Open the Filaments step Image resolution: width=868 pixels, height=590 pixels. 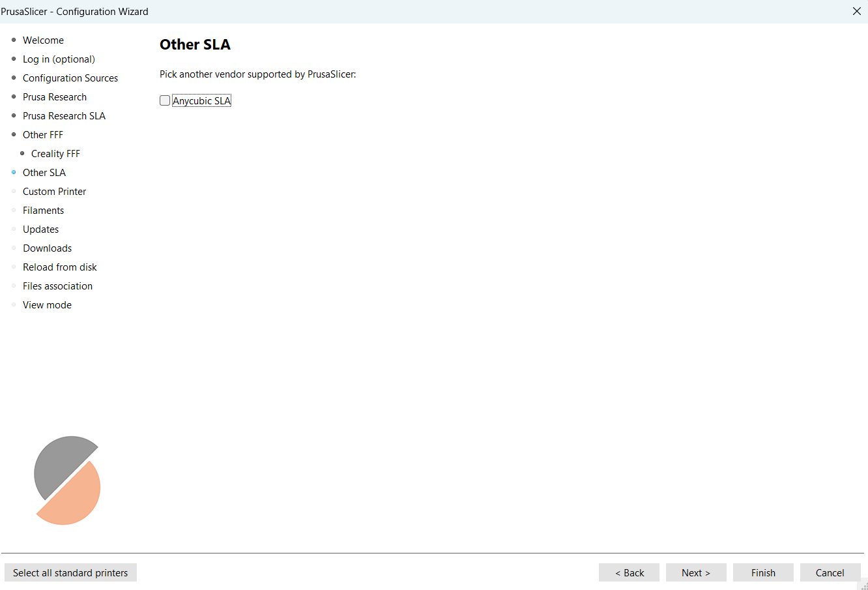43,211
